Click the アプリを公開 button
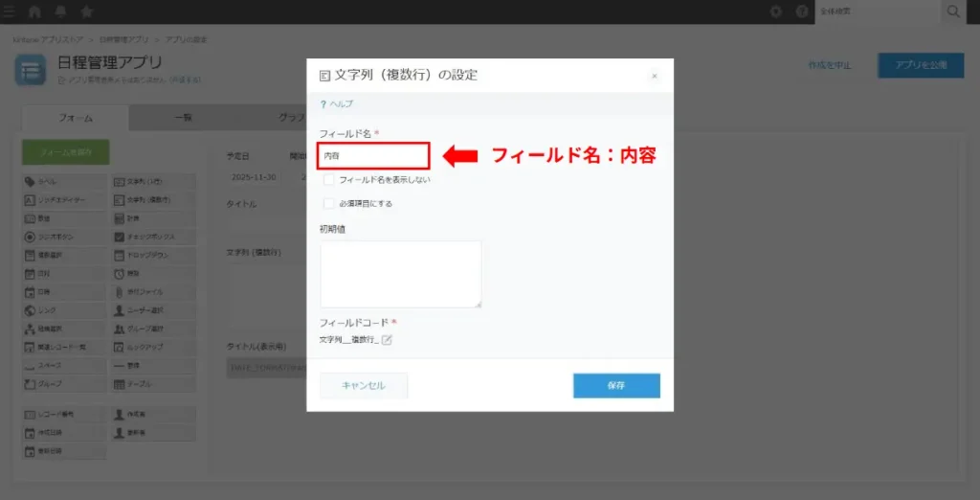This screenshot has height=500, width=980. point(921,65)
